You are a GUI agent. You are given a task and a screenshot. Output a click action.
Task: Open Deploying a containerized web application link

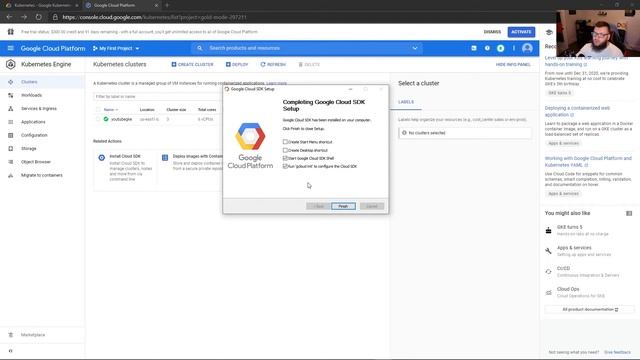click(x=577, y=111)
